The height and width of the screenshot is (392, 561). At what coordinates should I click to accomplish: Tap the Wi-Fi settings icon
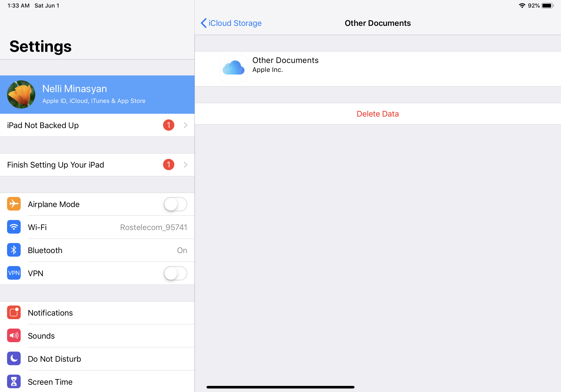coord(14,227)
